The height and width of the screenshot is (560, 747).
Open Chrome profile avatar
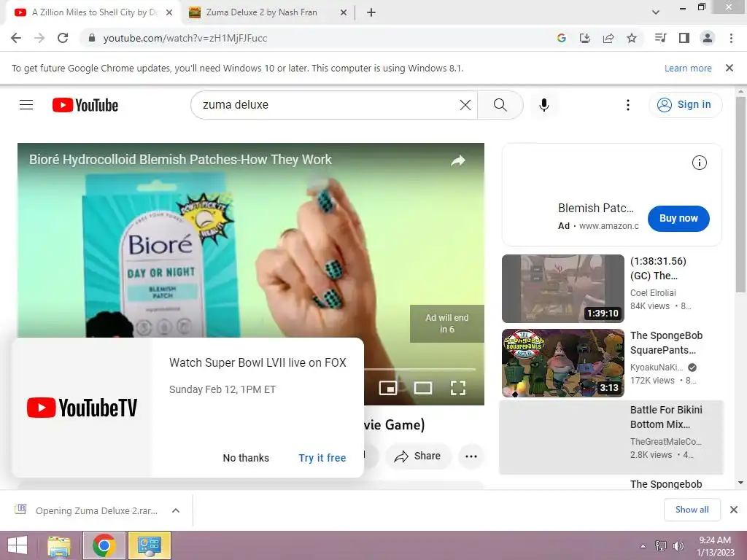coord(708,38)
